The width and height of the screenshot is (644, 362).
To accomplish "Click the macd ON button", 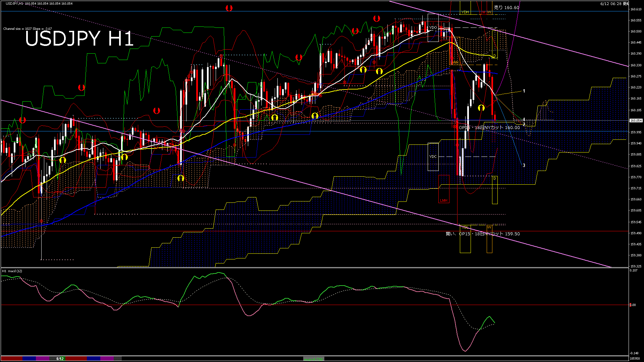I will (314, 359).
